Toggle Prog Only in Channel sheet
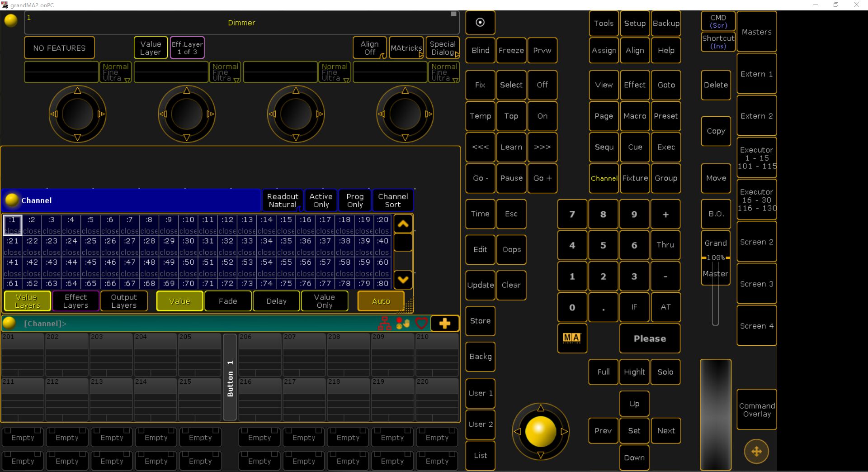Viewport: 868px width, 472px height. 355,200
